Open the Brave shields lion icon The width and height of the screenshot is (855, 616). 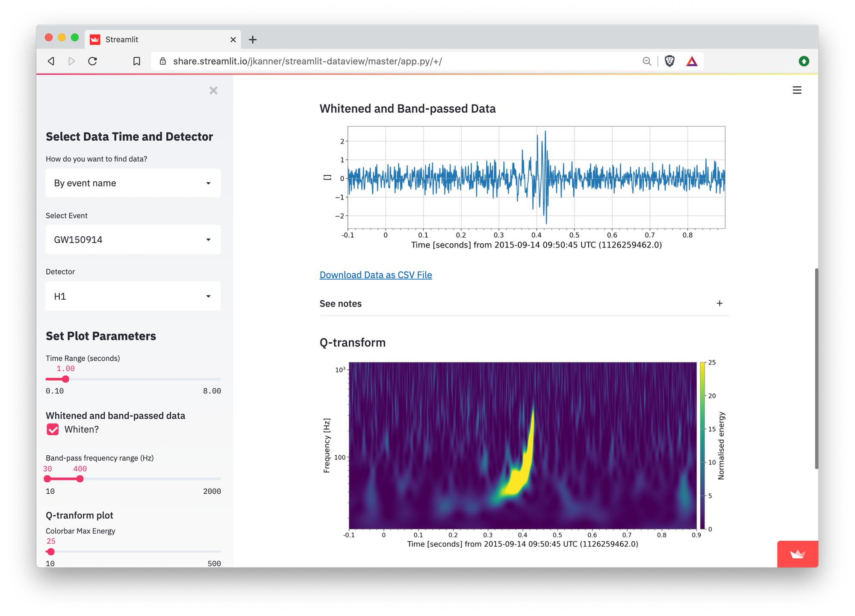669,61
